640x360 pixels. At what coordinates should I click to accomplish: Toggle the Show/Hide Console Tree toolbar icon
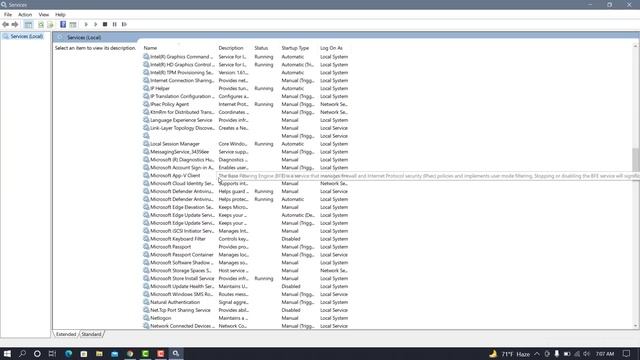28,24
